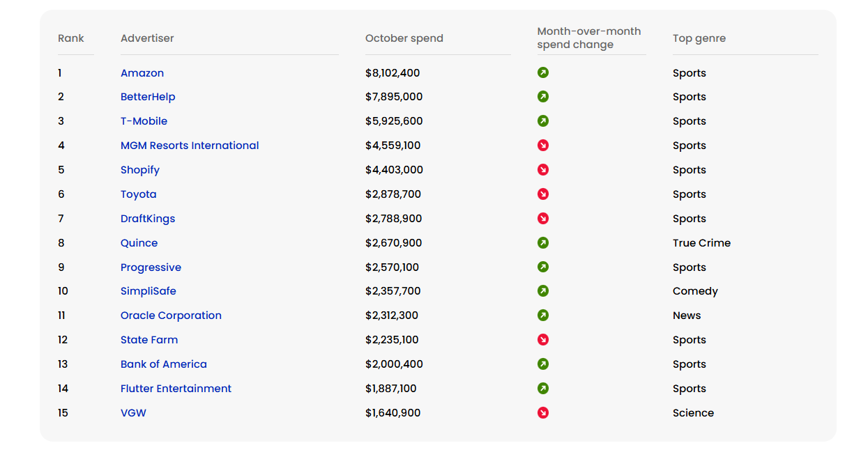This screenshot has height=459, width=868.
Task: Click the Sports genre in State Farm row
Action: coord(690,340)
